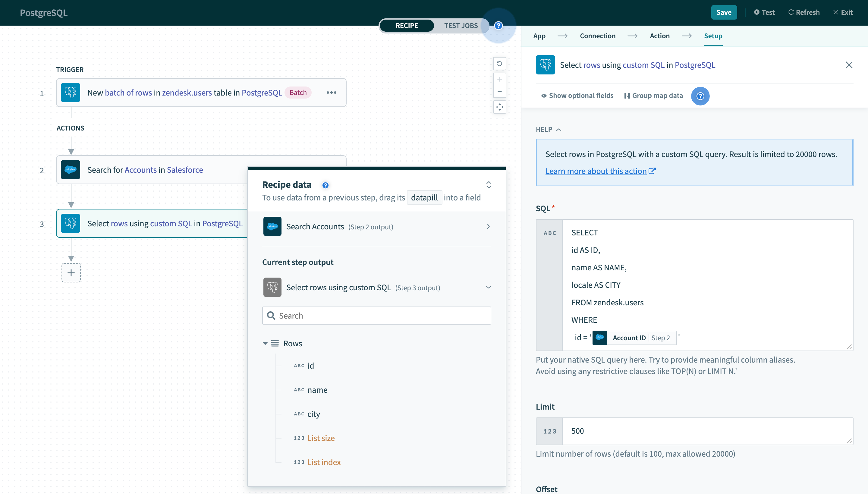
Task: Click the canvas zoom-out minus icon
Action: pyautogui.click(x=499, y=92)
